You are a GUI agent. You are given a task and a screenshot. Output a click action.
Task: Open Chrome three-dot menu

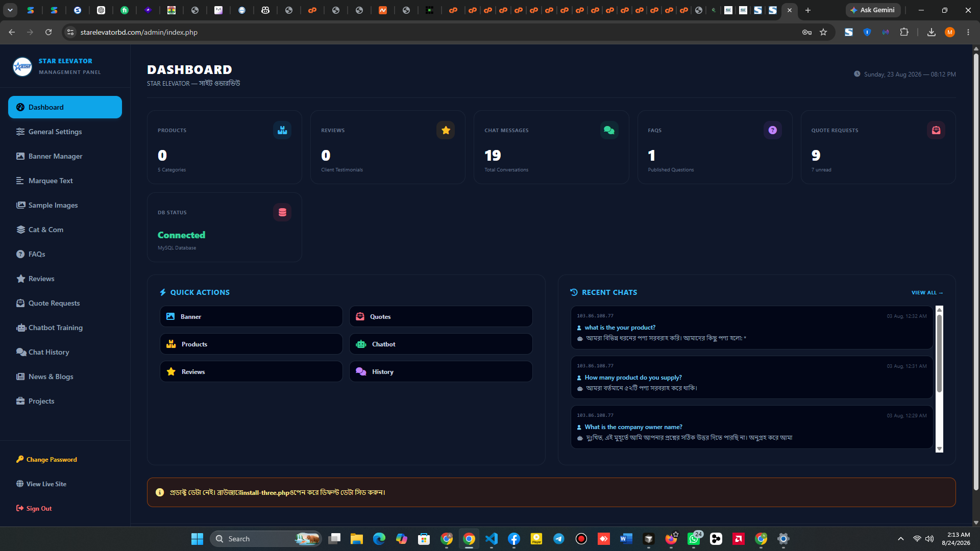point(968,32)
